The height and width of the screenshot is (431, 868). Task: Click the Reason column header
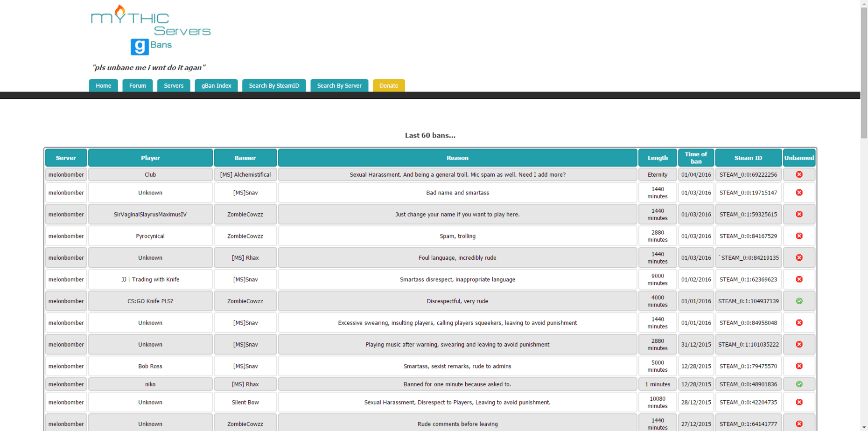click(457, 158)
